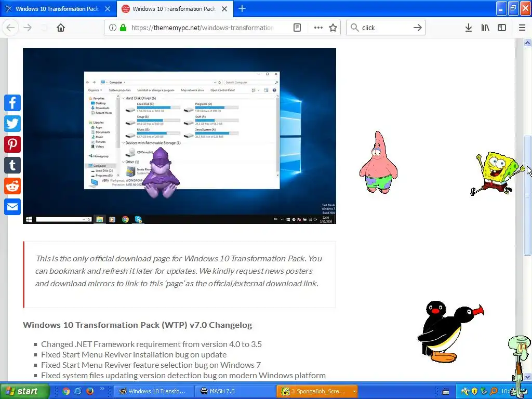Open the Firefox downloads panel

coord(468,28)
